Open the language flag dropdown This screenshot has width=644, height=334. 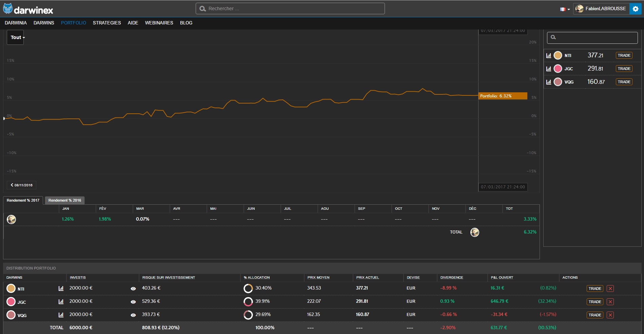pos(565,9)
